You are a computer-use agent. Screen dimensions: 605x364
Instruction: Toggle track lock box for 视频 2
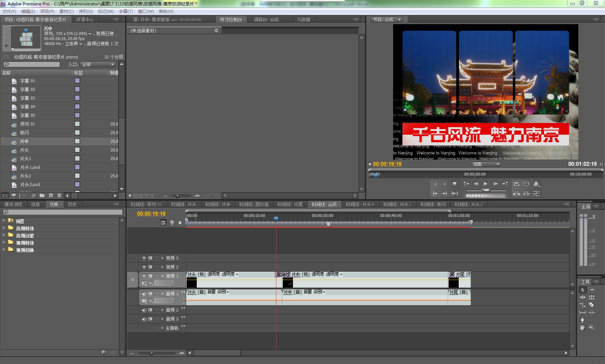157,267
